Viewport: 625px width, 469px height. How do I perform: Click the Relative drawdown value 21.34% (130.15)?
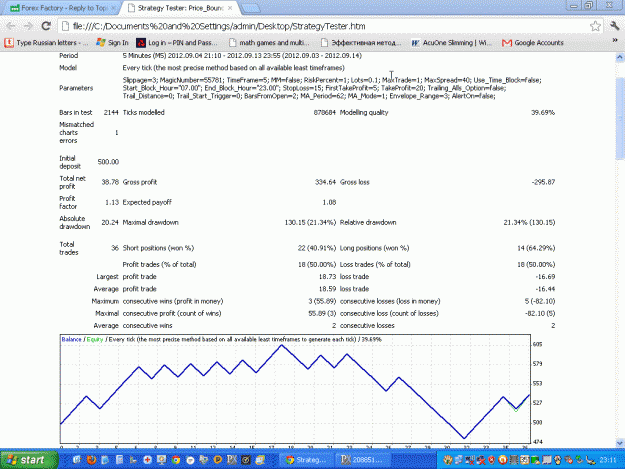point(529,222)
